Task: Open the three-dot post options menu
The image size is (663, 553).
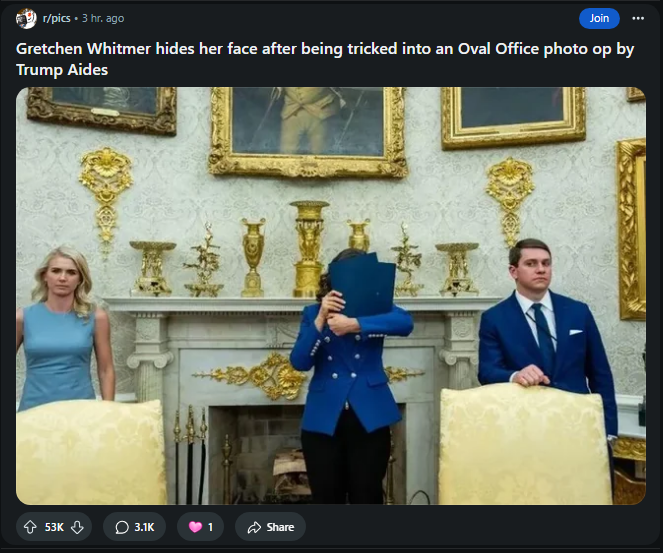Action: click(x=638, y=18)
